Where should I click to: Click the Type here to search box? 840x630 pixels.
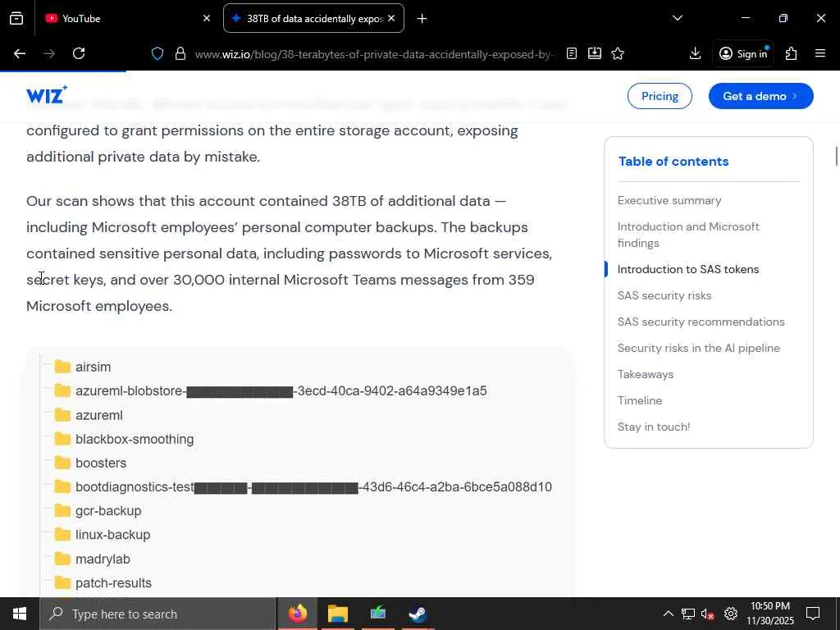157,614
